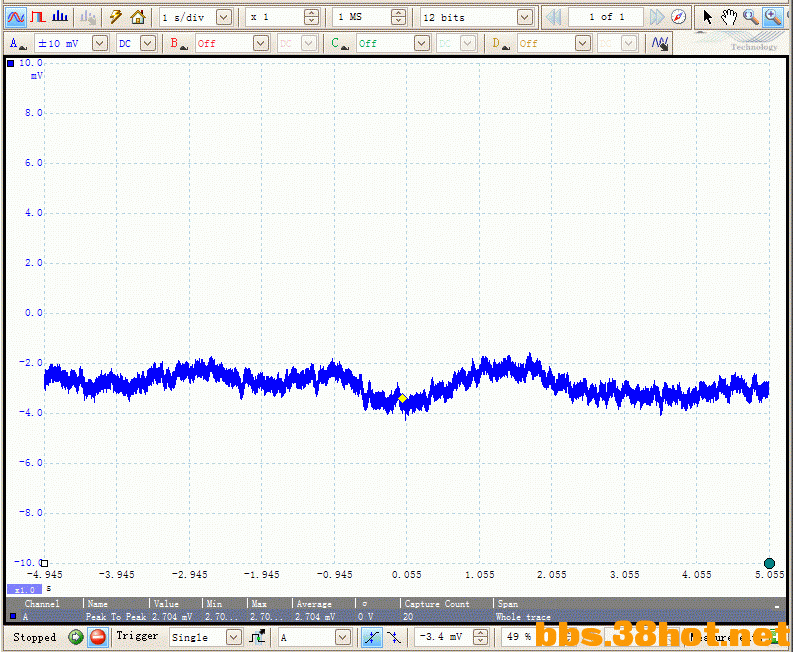Switch to Scope mode icon
The image size is (793, 652).
(x=15, y=17)
